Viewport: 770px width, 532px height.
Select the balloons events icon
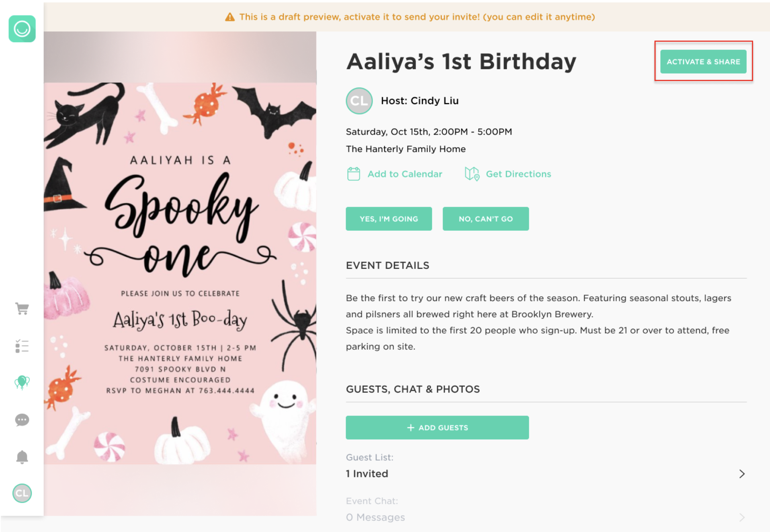pos(22,382)
